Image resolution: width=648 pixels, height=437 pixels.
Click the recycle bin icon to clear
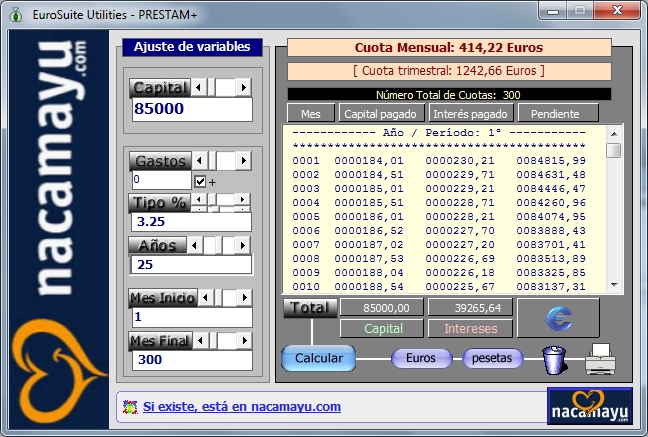pos(553,358)
